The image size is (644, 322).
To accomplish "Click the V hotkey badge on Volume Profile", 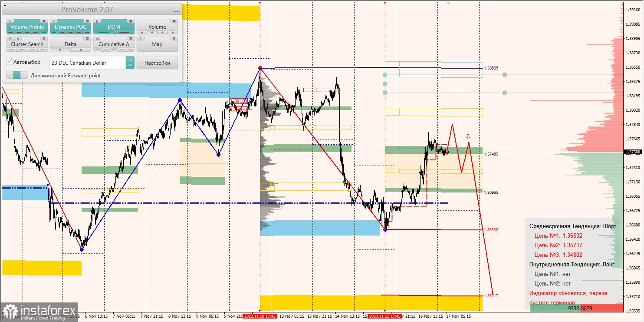I will [10, 21].
